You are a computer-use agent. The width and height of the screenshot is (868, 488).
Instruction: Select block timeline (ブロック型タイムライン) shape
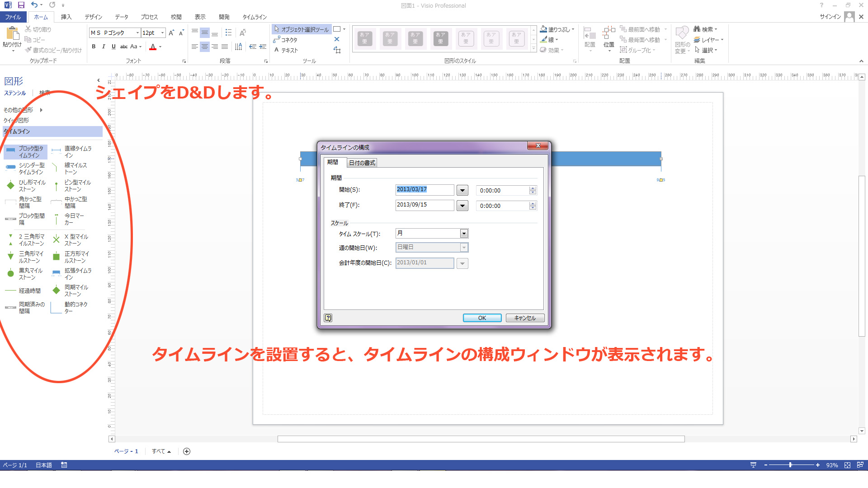(25, 152)
